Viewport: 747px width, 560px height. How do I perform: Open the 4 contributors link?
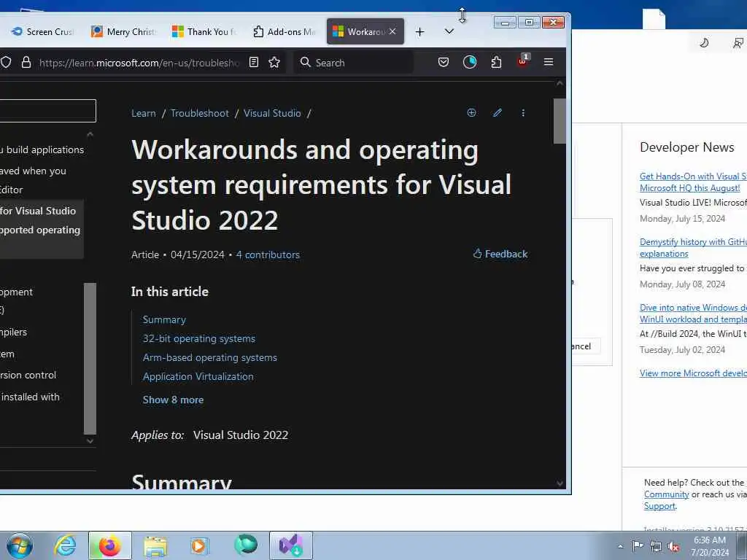[268, 254]
